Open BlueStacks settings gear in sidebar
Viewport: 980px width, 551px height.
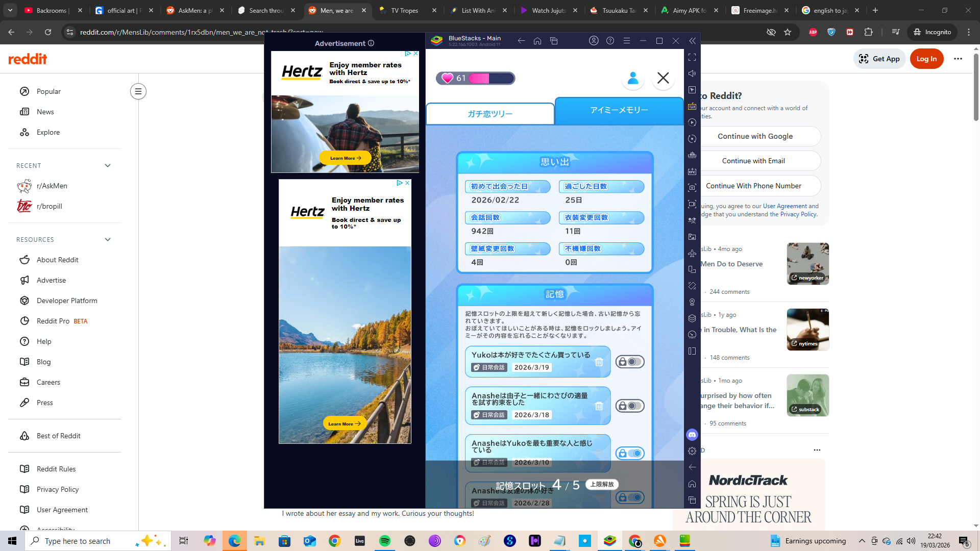click(692, 451)
